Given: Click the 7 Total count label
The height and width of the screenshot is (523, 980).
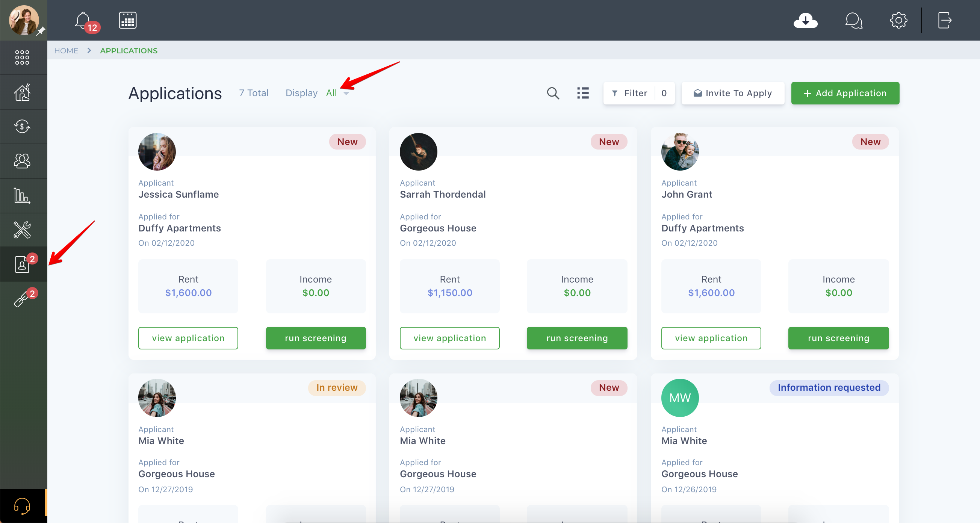Looking at the screenshot, I should click(x=253, y=93).
